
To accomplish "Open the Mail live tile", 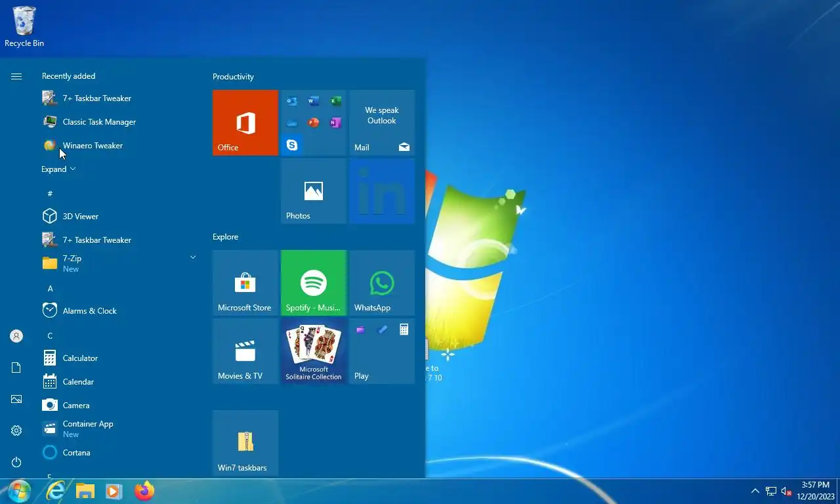I will tap(382, 123).
